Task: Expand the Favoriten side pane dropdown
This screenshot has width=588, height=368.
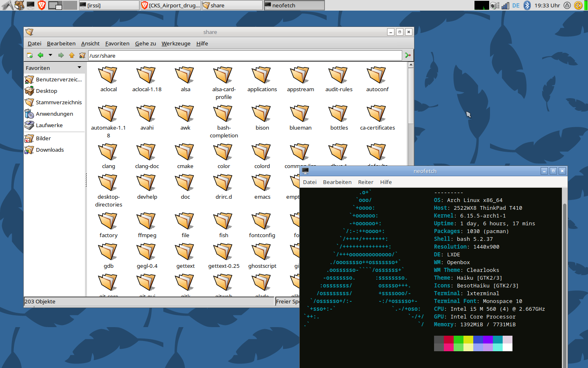Action: click(x=79, y=67)
